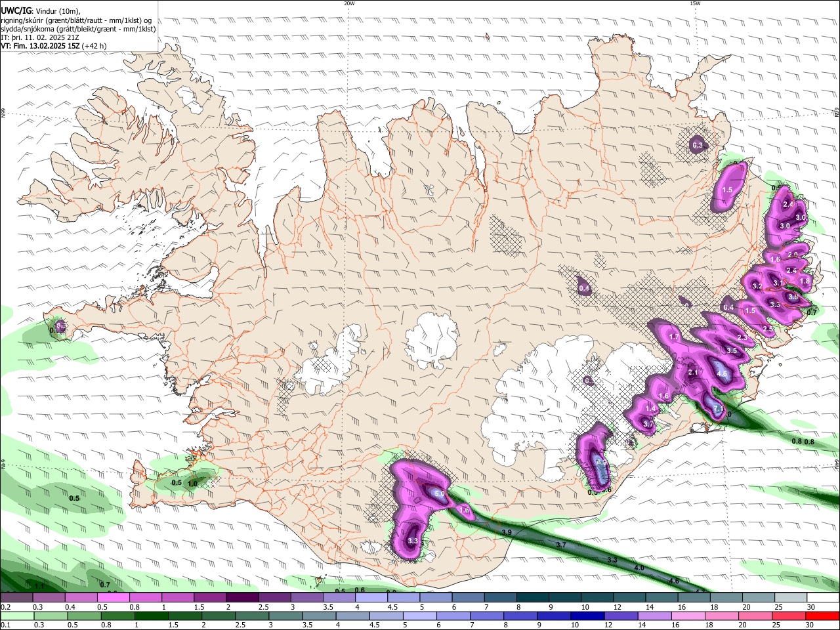Click the 1.7 precipitation value on the map
The width and height of the screenshot is (840, 630).
[x=673, y=337]
